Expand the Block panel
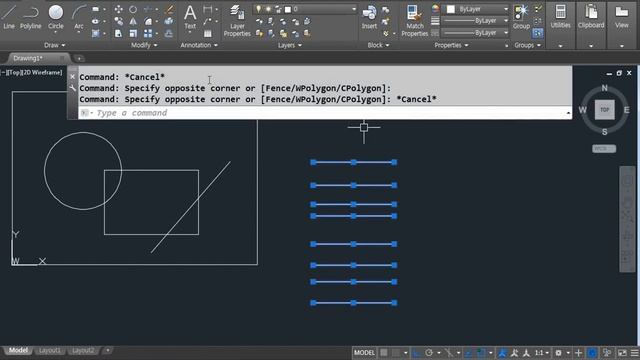This screenshot has height=360, width=640. [378, 45]
